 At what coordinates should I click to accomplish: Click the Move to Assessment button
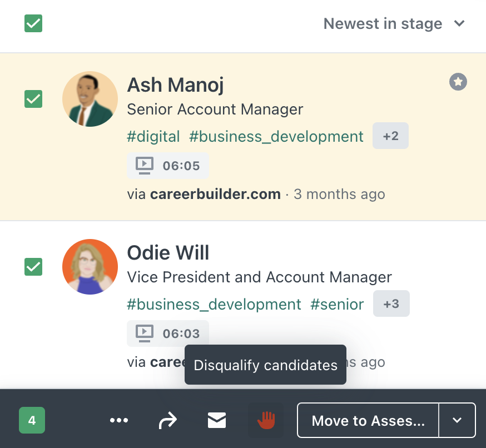coord(368,420)
